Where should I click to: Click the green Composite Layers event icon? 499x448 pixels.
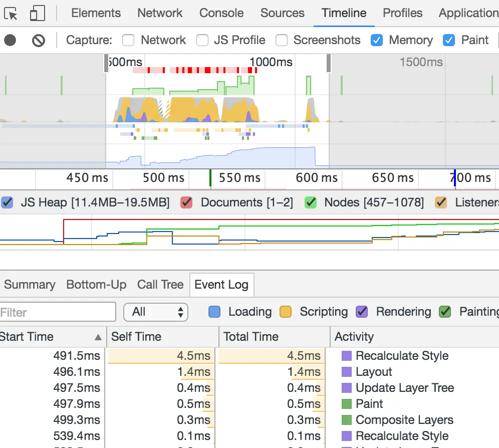point(346,420)
